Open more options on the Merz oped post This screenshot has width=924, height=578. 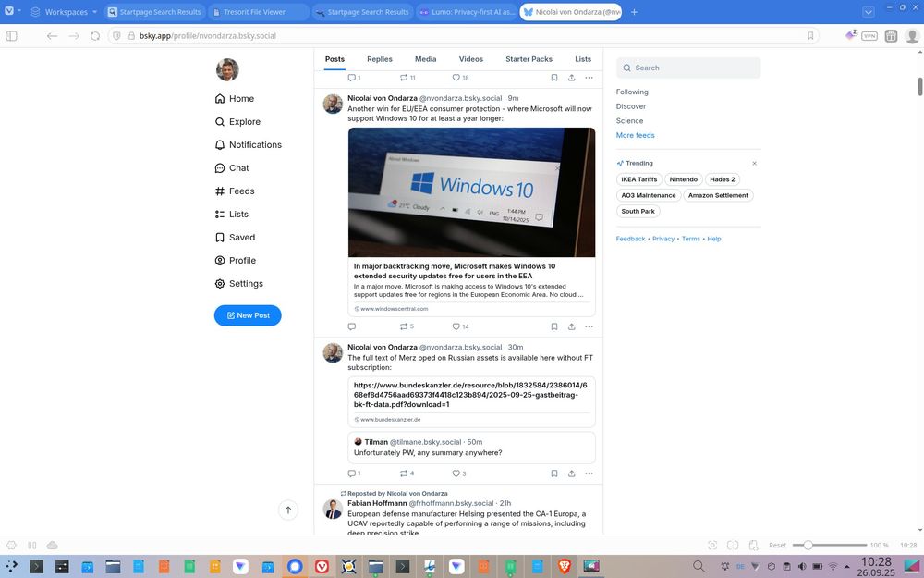[x=589, y=473]
